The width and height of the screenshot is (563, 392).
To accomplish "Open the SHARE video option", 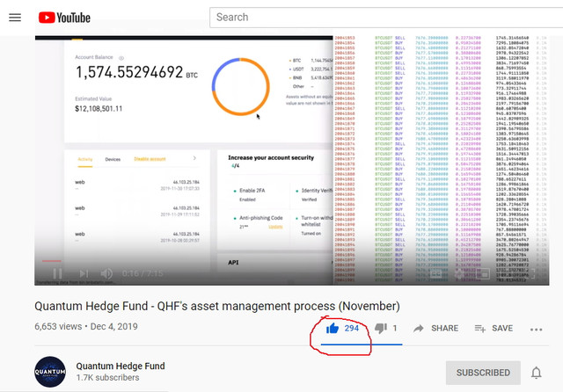I will coord(436,328).
